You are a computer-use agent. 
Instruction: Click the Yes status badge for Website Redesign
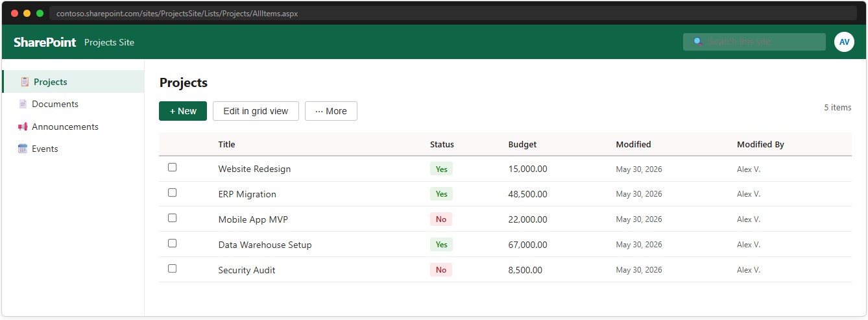click(441, 169)
